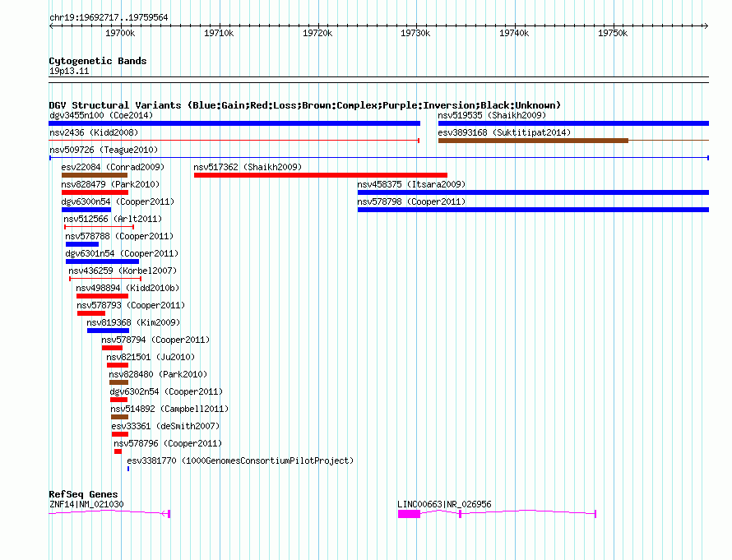Select the nsv519535 (Shaikh2009) variant bar
Screen dimensions: 732x560
pyautogui.click(x=573, y=123)
